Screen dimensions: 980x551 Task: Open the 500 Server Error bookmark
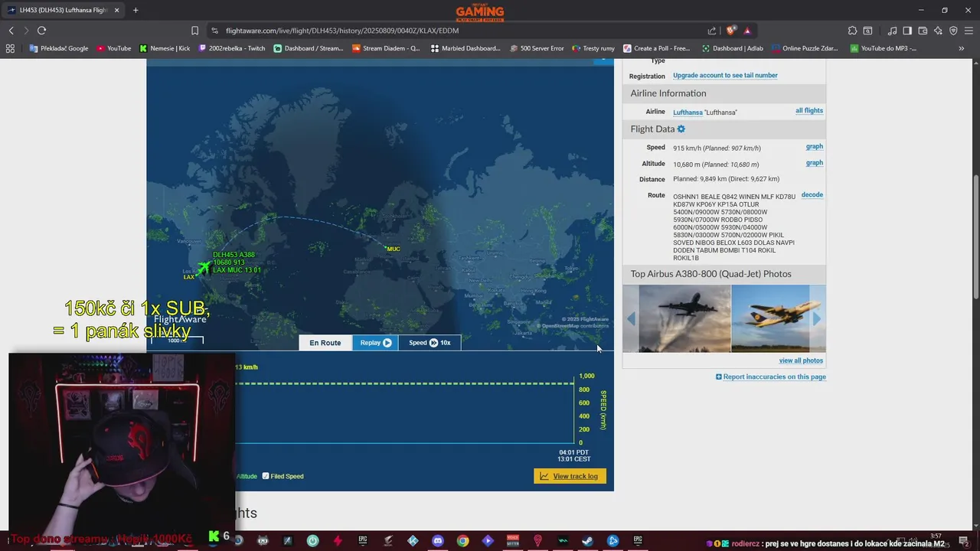click(x=536, y=48)
